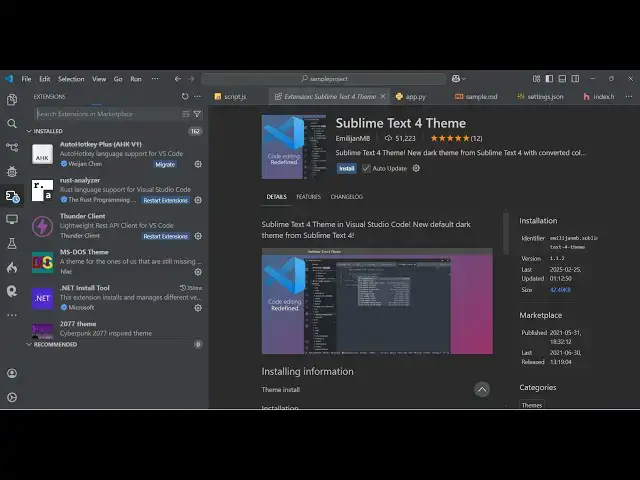The image size is (640, 480).
Task: Open manage gear for rust-analyzer
Action: 198,200
